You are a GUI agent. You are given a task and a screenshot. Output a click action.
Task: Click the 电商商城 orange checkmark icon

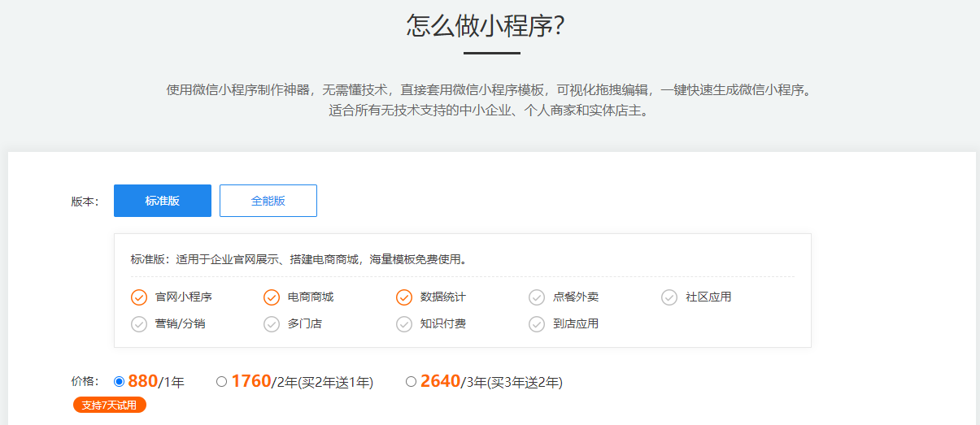click(x=272, y=297)
